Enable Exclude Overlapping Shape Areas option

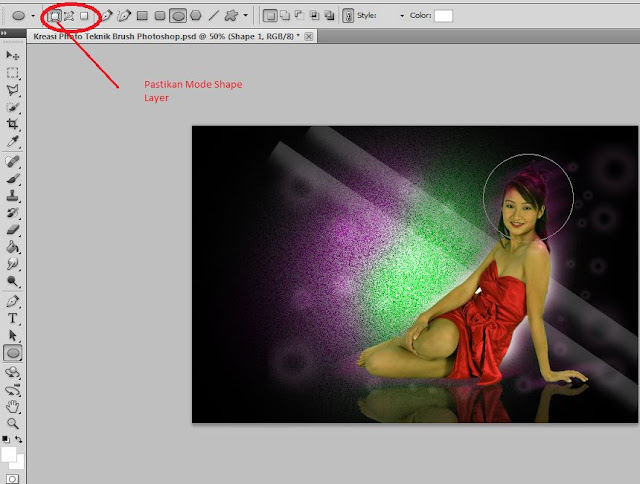coord(329,16)
